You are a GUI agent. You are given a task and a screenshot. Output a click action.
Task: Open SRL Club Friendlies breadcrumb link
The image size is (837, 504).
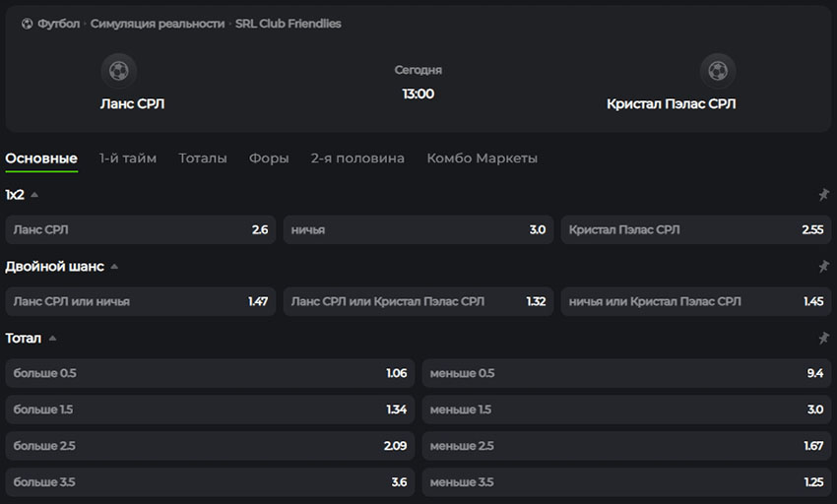(x=289, y=24)
